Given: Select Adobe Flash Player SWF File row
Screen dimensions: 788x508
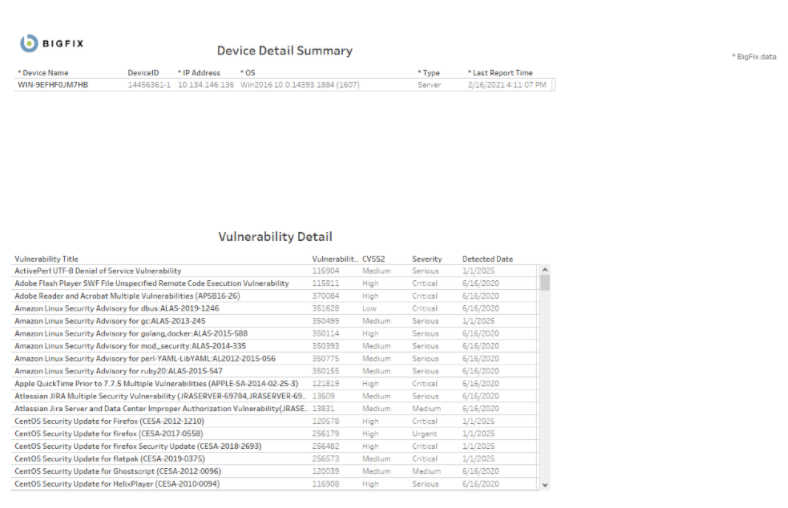Looking at the screenshot, I should point(274,283).
